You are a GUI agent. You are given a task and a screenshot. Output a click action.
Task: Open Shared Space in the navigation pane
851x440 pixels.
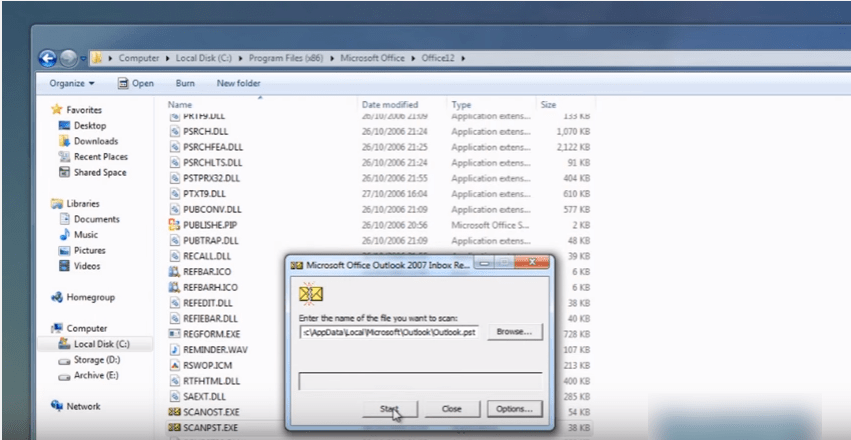(x=93, y=173)
